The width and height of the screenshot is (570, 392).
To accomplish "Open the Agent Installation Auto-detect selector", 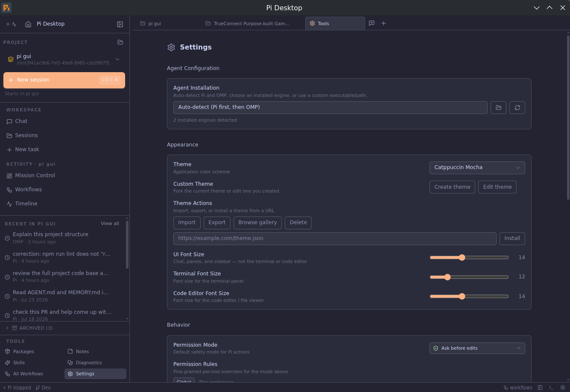I will (330, 108).
